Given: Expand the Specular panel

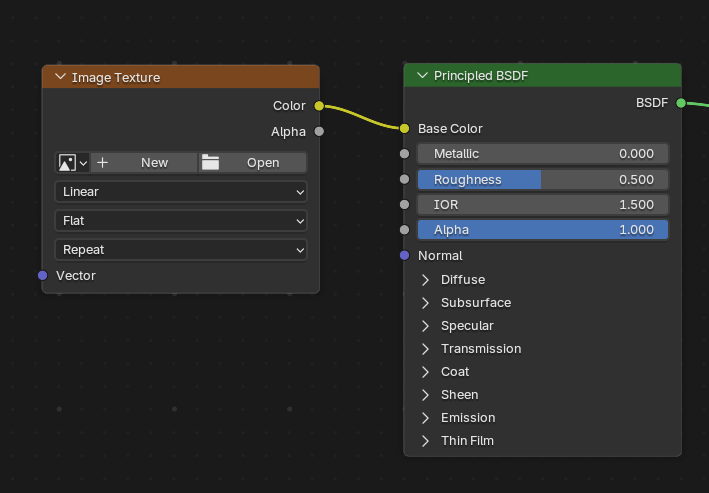Looking at the screenshot, I should click(425, 326).
